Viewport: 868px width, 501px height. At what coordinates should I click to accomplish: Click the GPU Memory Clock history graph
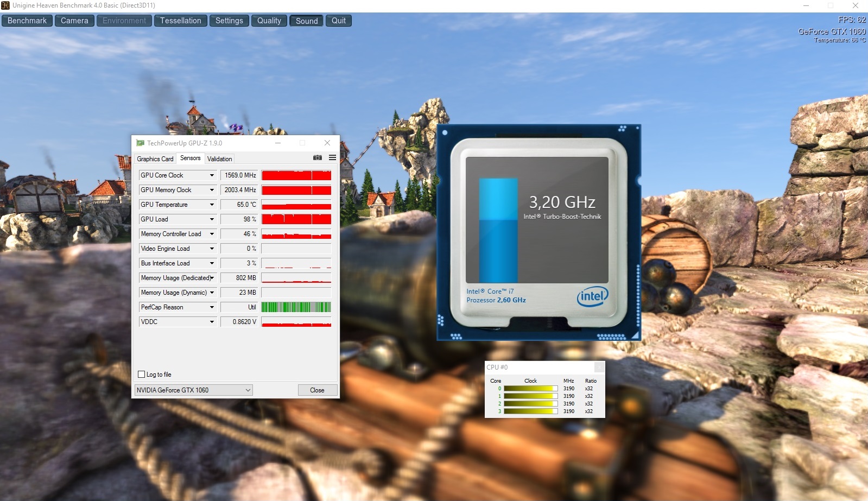[296, 190]
